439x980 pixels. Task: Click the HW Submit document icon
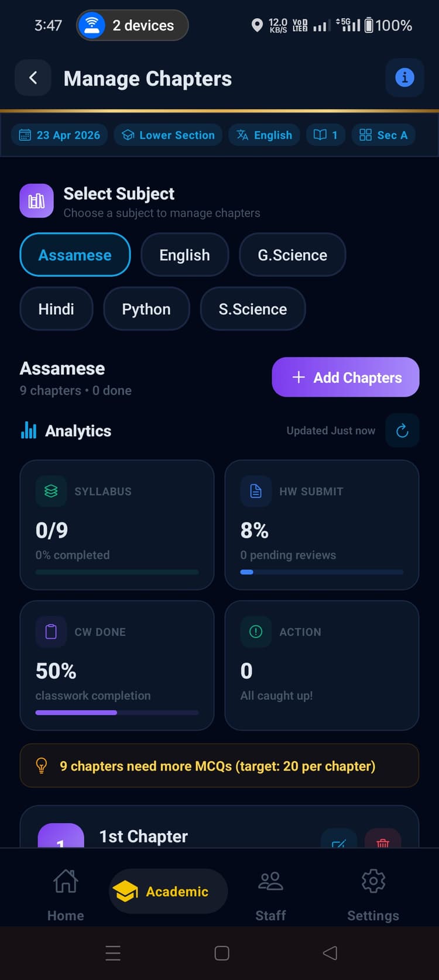(x=256, y=491)
